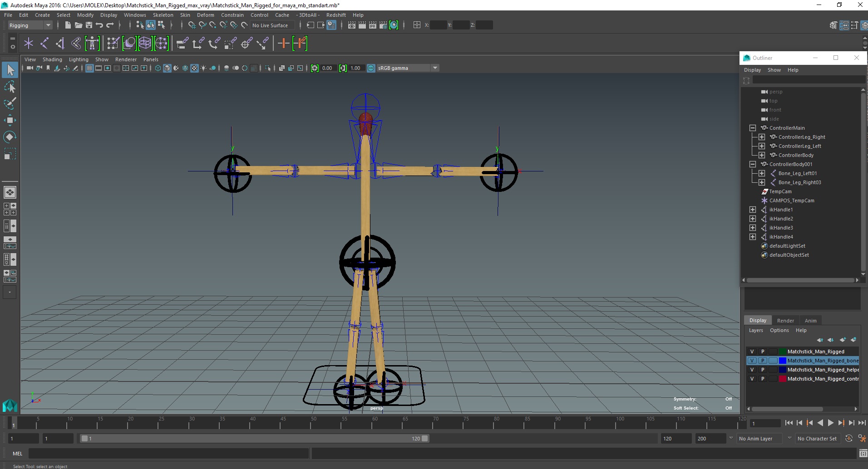Activate the Move tool in the toolbox
The width and height of the screenshot is (868, 469).
10,120
